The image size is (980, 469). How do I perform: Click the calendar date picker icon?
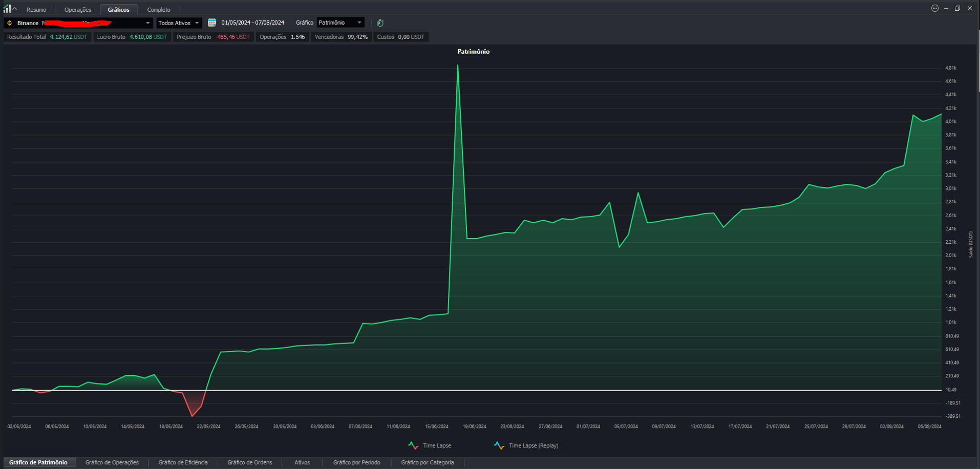[x=212, y=23]
